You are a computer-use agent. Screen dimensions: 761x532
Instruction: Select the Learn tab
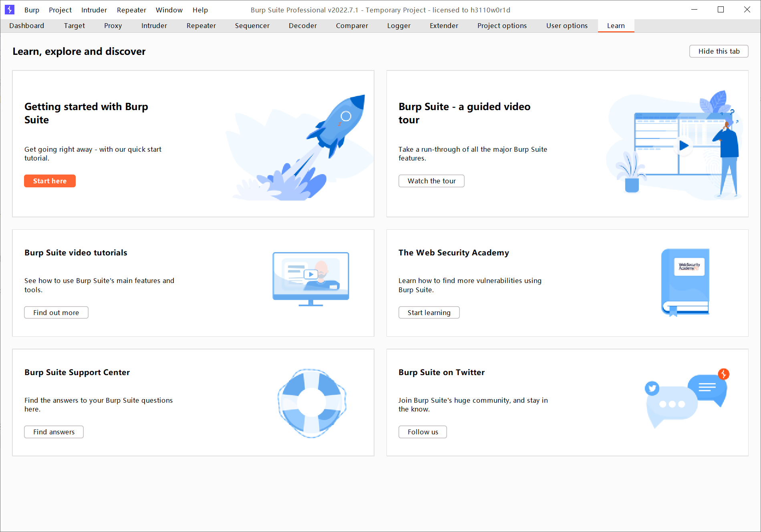616,26
